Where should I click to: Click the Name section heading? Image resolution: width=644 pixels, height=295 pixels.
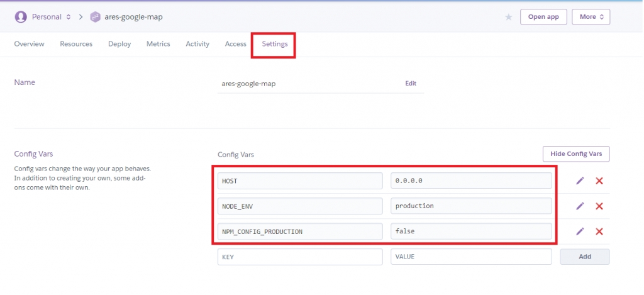point(25,82)
